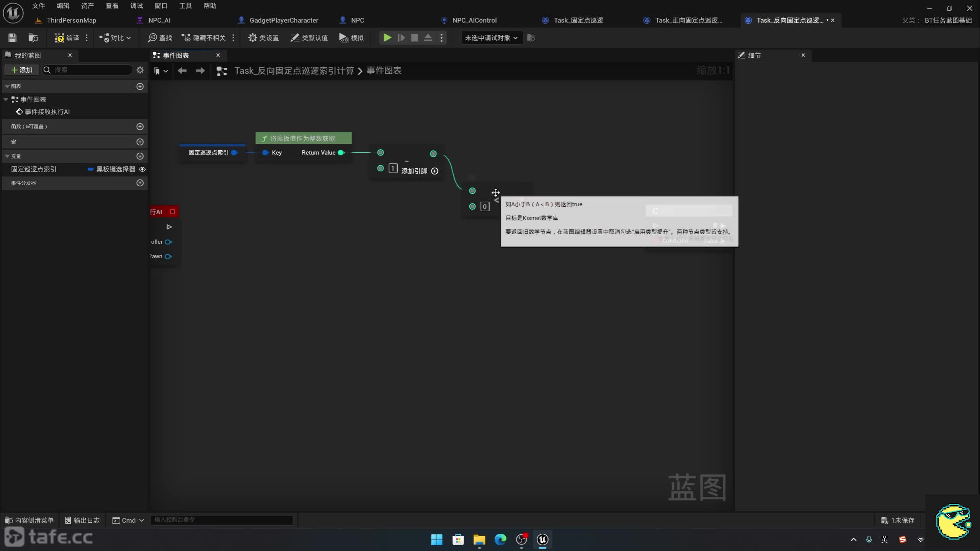
Task: Open compile options three-dot menu
Action: (87, 37)
